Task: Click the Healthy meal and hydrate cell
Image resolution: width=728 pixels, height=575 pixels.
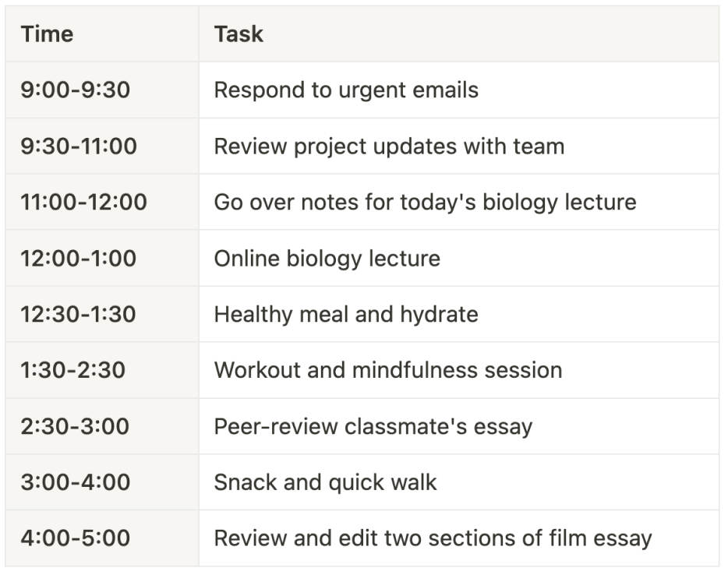Action: (346, 314)
